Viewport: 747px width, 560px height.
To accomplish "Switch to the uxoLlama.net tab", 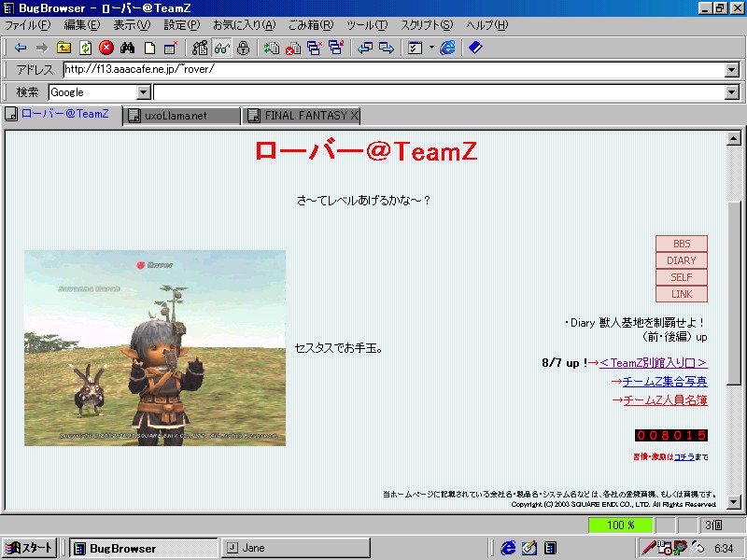I will (181, 116).
